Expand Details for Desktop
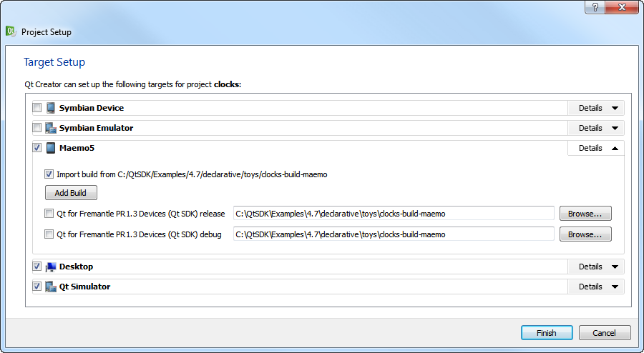 [x=595, y=267]
